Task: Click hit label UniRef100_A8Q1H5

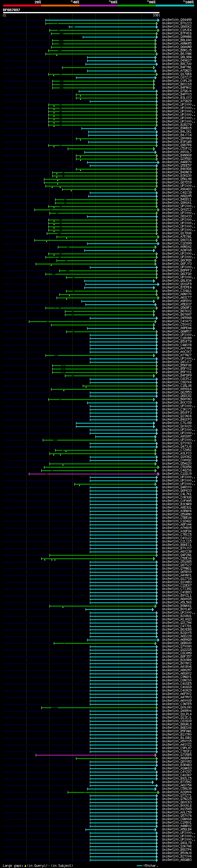Action: [x=177, y=196]
